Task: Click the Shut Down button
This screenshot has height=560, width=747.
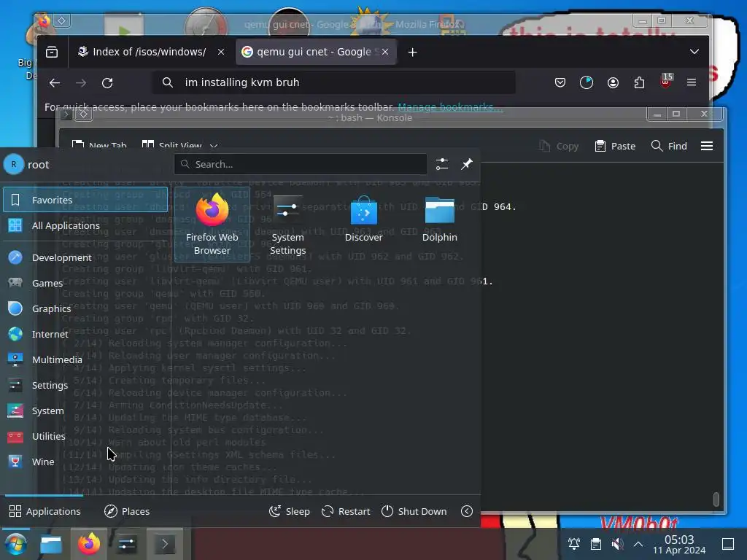Action: click(414, 511)
